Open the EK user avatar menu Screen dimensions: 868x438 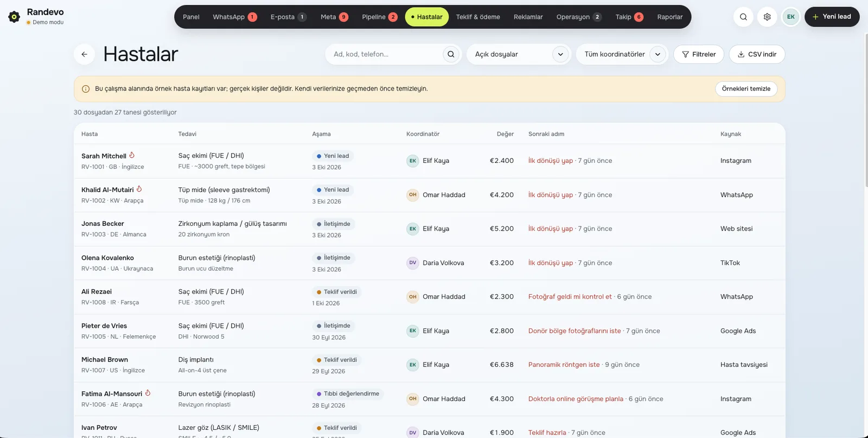click(x=791, y=17)
